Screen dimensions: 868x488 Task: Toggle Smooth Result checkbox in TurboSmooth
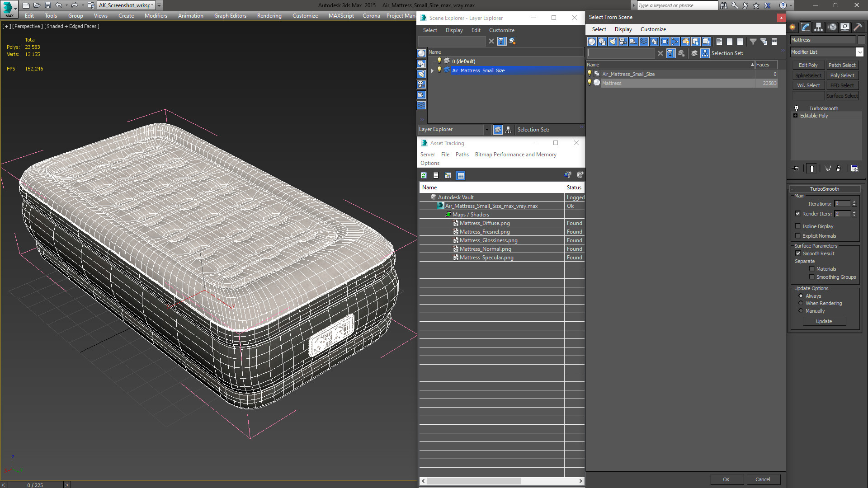pos(797,253)
